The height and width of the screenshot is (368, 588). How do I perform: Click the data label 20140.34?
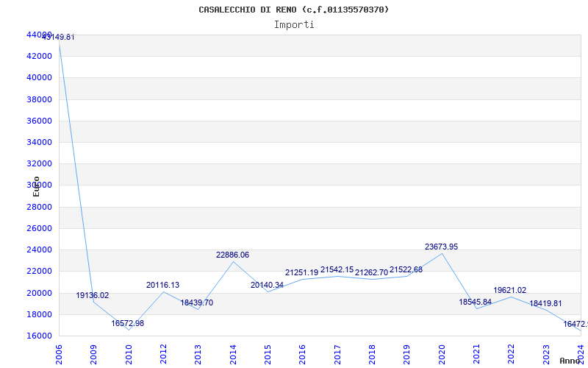click(267, 285)
